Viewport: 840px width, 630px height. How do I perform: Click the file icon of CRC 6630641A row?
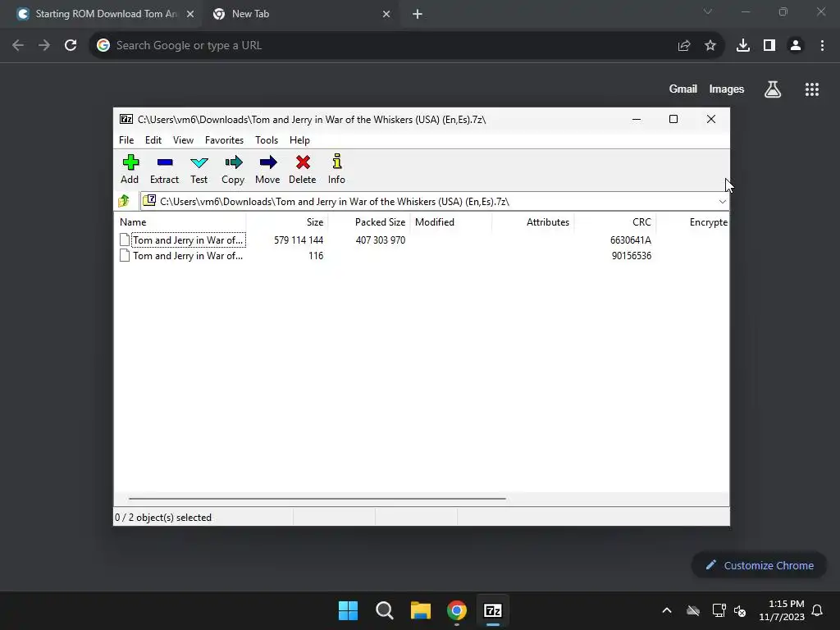click(x=125, y=240)
